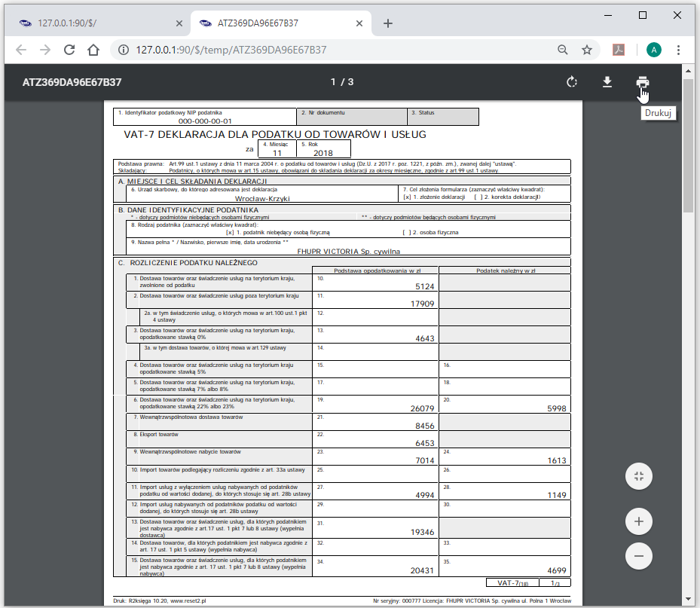700x608 pixels.
Task: Click the year value 2018
Action: point(323,153)
